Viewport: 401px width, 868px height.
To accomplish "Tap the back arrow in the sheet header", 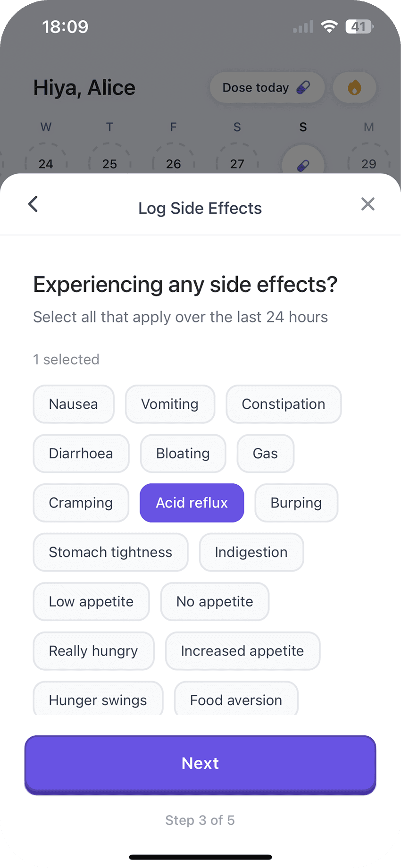I will click(x=33, y=204).
